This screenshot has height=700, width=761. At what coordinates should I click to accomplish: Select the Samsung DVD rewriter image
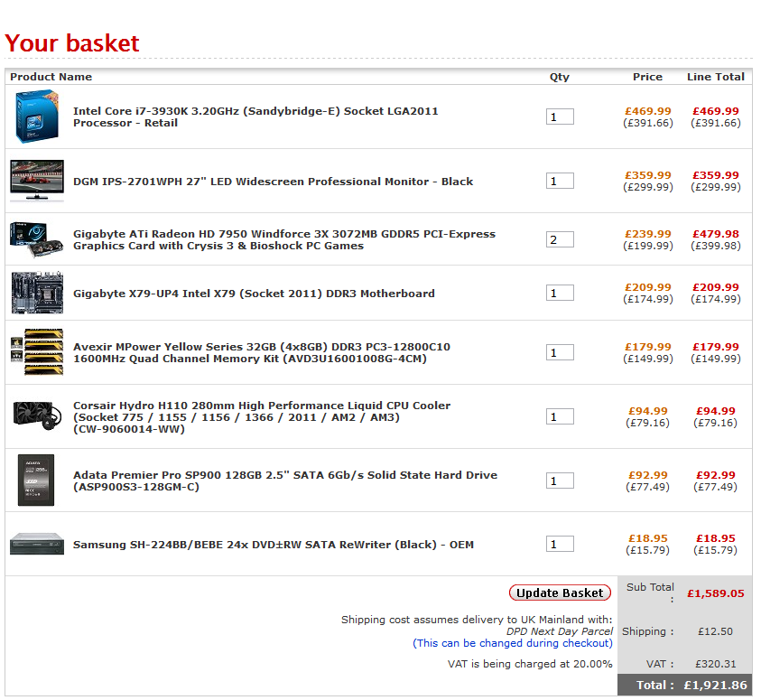(x=37, y=545)
